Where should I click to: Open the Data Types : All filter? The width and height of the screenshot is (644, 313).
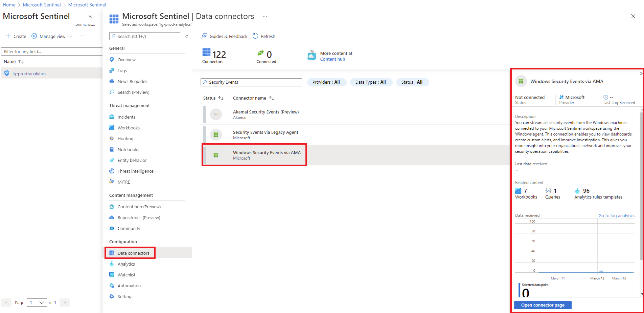(371, 82)
